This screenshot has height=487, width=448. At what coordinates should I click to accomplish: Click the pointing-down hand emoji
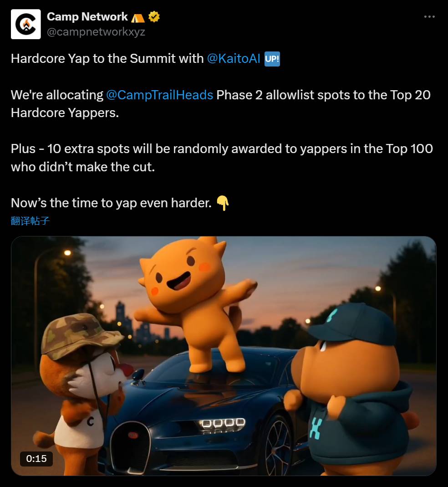pos(223,203)
